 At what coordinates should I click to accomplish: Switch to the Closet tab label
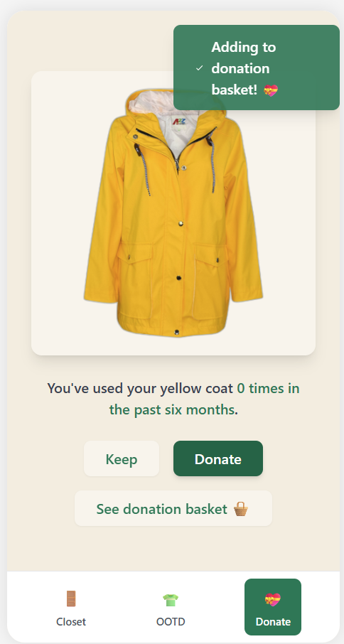tap(71, 621)
